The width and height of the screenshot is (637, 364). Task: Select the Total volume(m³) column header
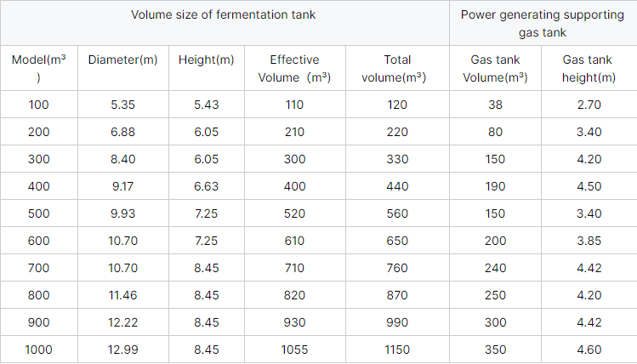(x=397, y=68)
